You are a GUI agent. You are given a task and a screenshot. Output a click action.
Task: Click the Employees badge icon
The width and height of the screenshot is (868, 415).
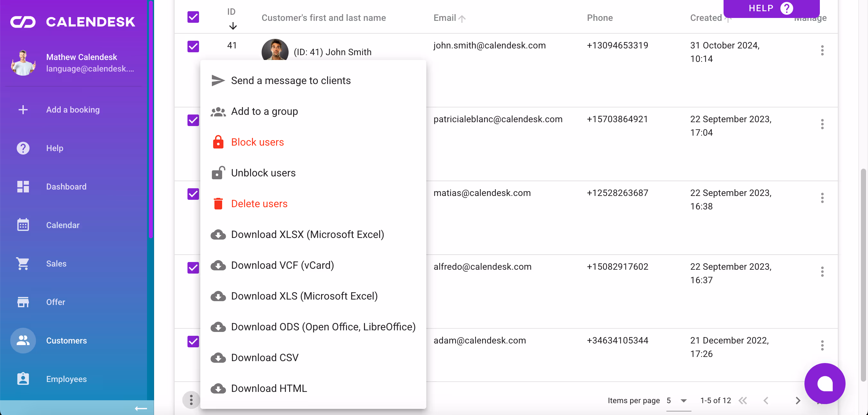click(22, 379)
